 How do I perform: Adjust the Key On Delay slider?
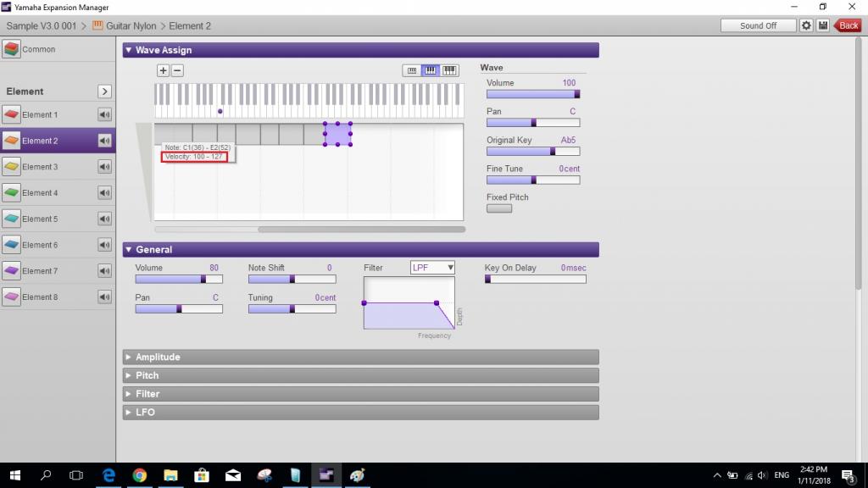pos(536,280)
